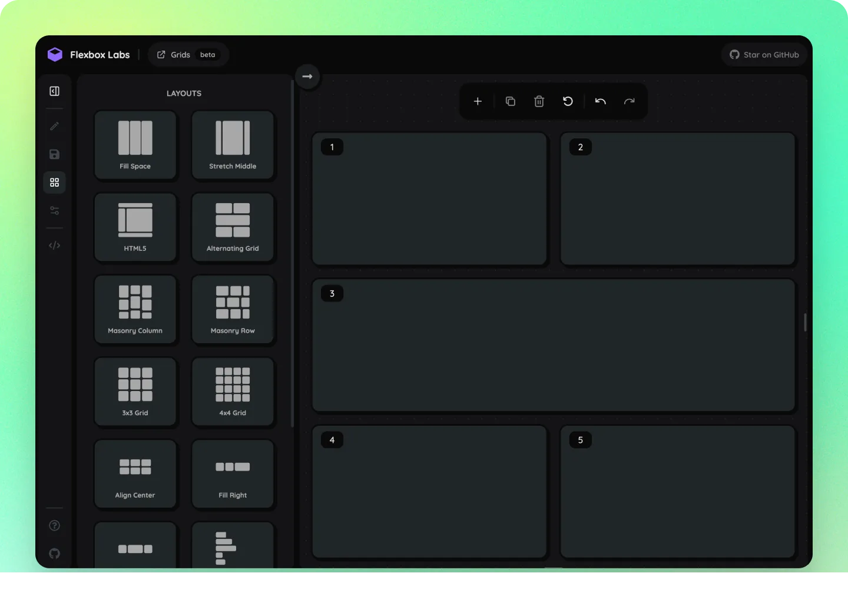Screen dimensions: 848x616
Task: Click the Flexbox Labs cube logo
Action: click(x=55, y=55)
